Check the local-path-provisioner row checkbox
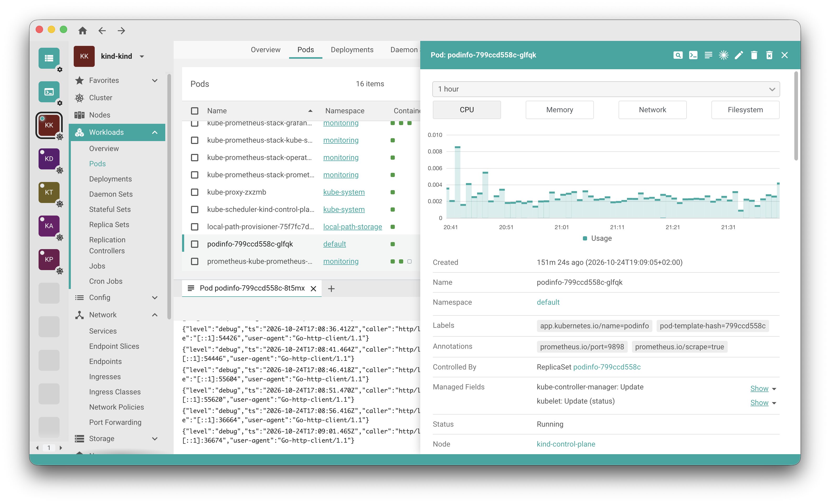This screenshot has width=830, height=504. pyautogui.click(x=195, y=227)
